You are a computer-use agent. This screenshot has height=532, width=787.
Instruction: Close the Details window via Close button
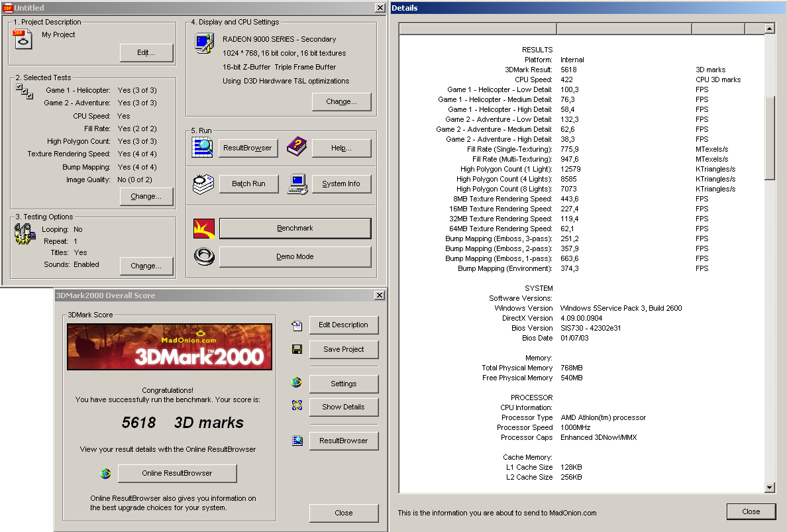(x=751, y=511)
